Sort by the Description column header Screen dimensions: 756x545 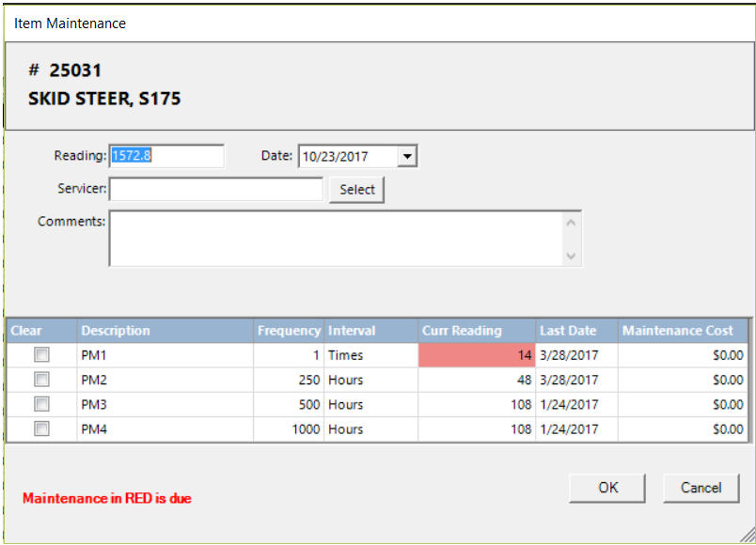165,331
